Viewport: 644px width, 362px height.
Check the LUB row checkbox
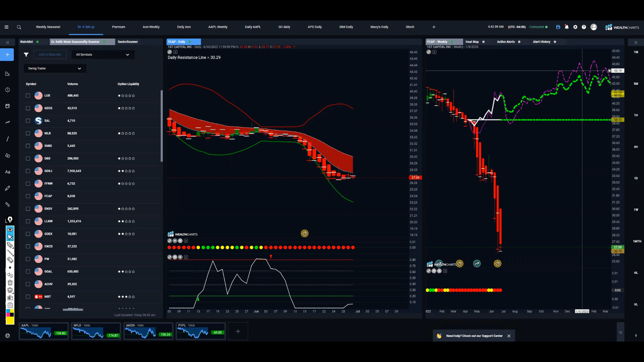28,96
